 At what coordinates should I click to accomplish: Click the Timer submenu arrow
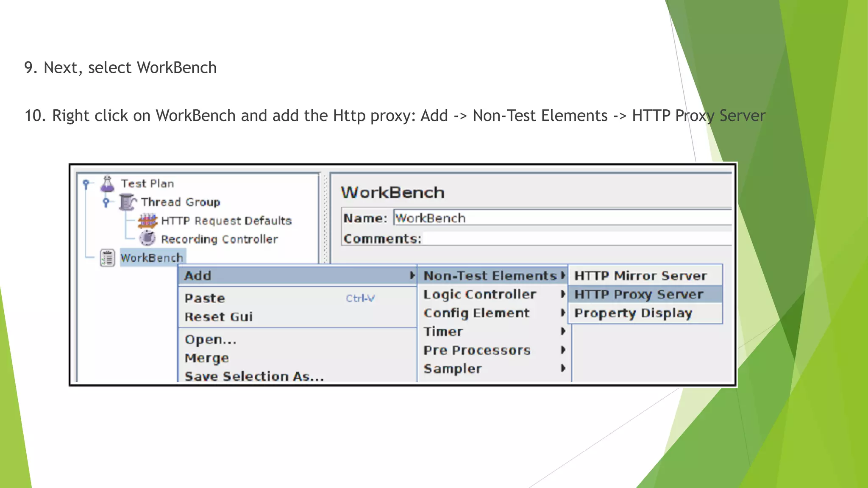click(563, 331)
